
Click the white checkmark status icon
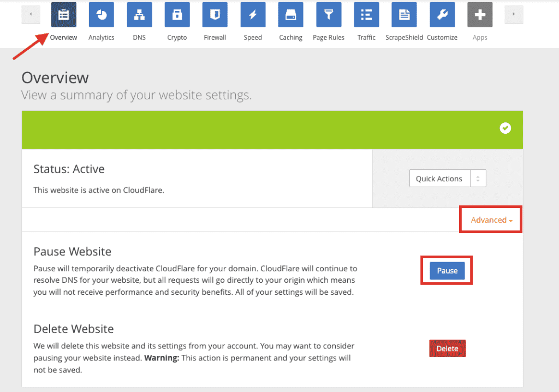(x=506, y=128)
